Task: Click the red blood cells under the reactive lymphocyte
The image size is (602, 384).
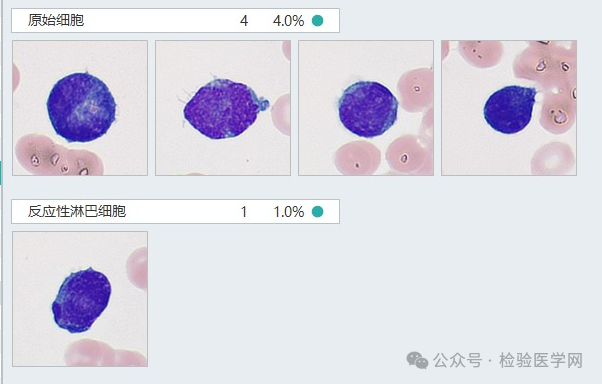Action: pos(106,353)
